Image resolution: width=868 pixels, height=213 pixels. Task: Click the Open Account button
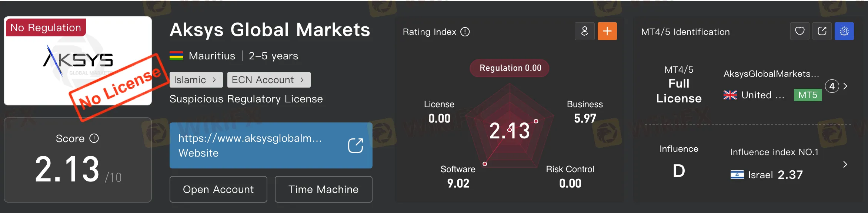point(218,189)
